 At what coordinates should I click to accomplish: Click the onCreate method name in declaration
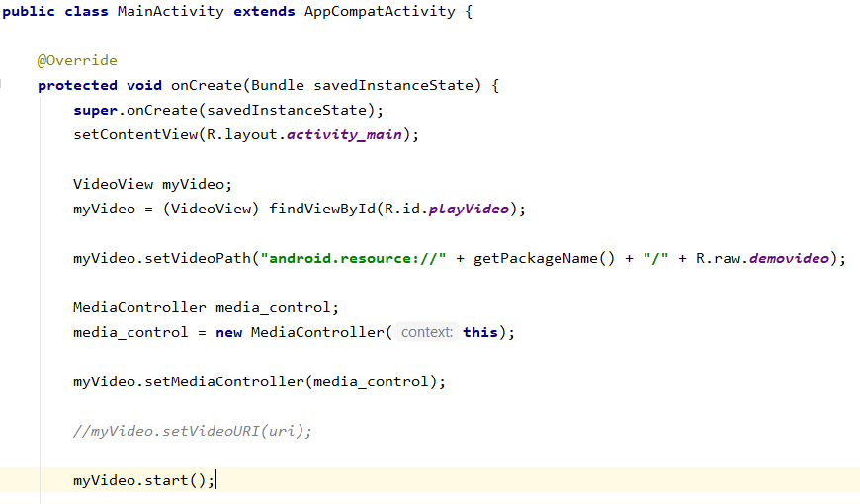[x=207, y=86]
